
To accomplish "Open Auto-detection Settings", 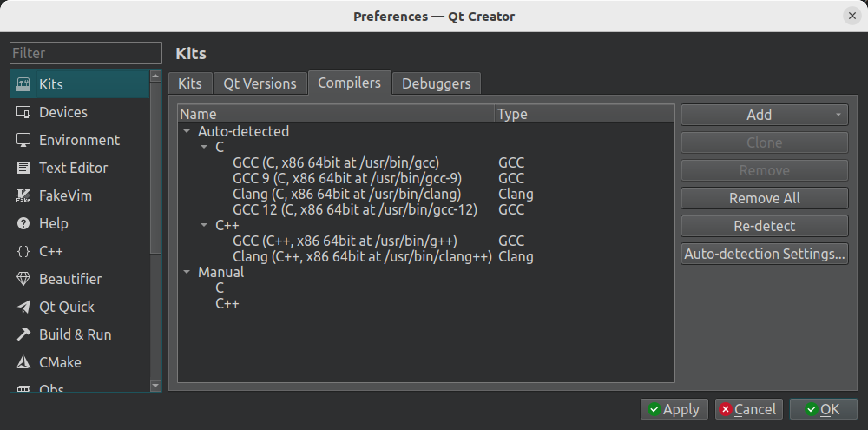I will click(765, 254).
